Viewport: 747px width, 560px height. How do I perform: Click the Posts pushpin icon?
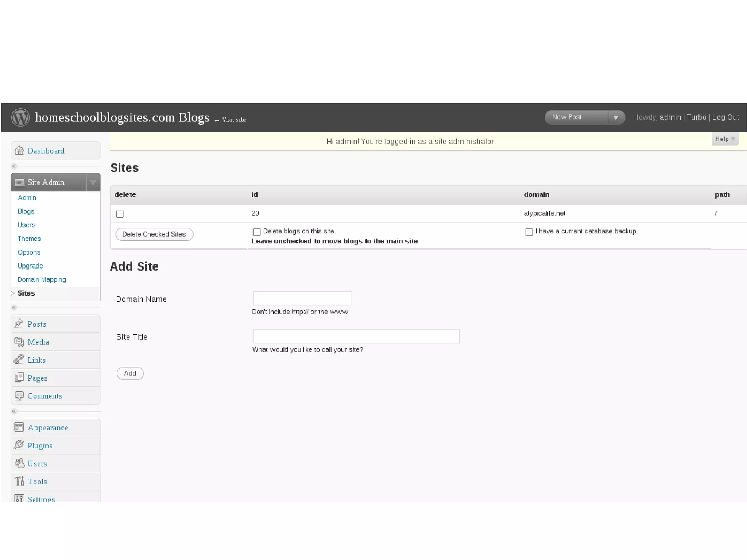[x=19, y=324]
